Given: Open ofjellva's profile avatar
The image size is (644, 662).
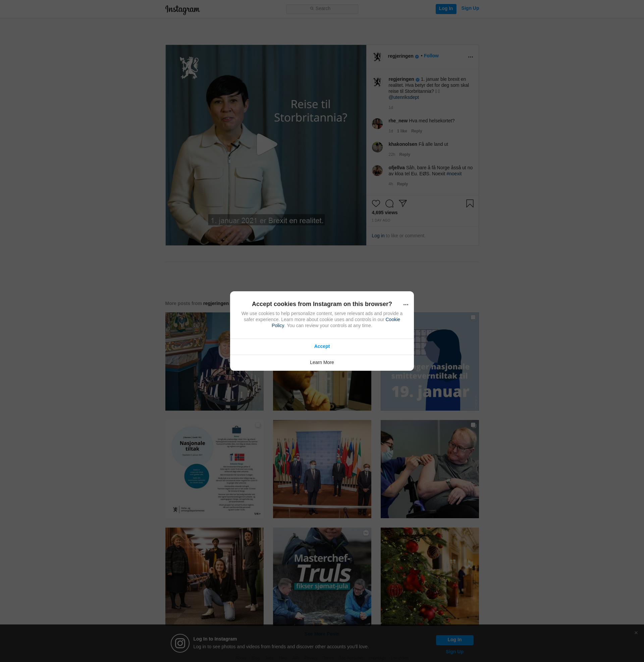Looking at the screenshot, I should coord(377,170).
